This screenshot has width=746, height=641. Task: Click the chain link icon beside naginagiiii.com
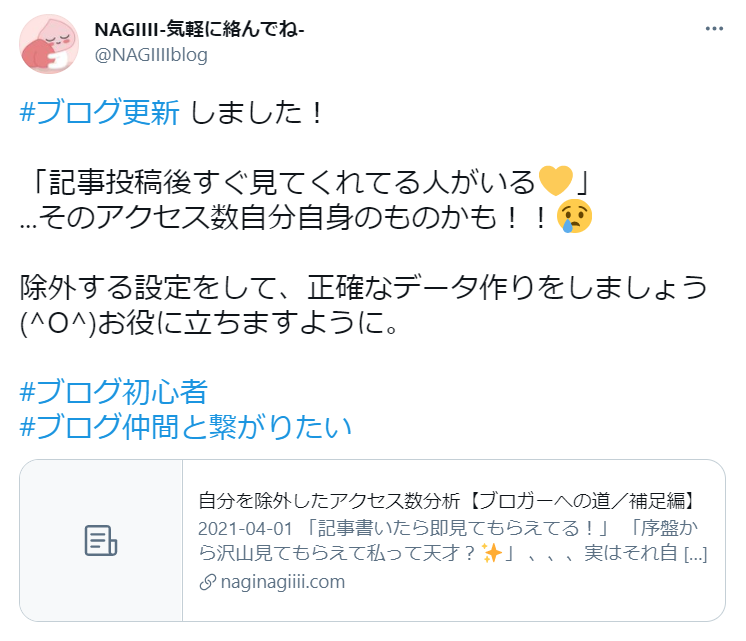pos(207,582)
